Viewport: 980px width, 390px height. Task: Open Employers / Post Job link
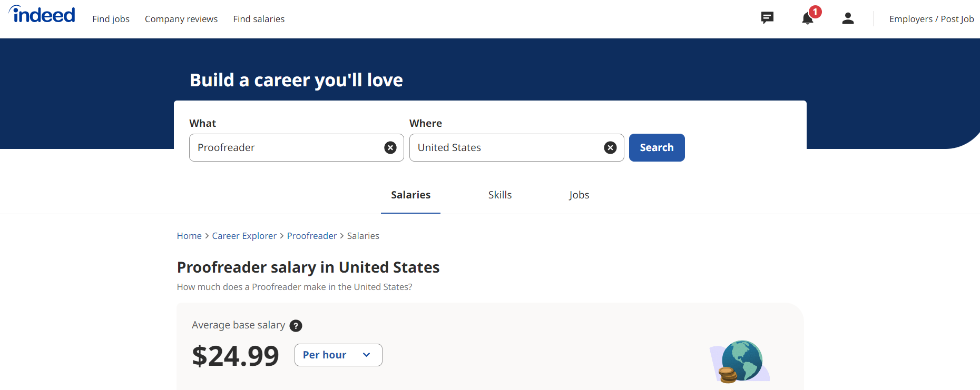[932, 19]
